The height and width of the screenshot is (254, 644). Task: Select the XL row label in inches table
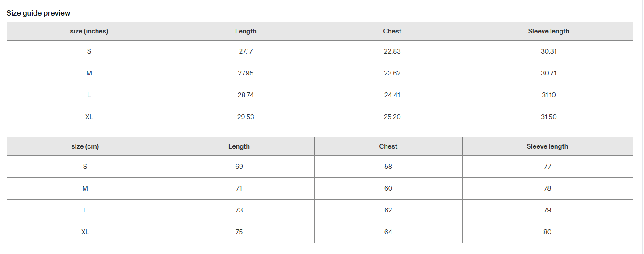(x=89, y=117)
